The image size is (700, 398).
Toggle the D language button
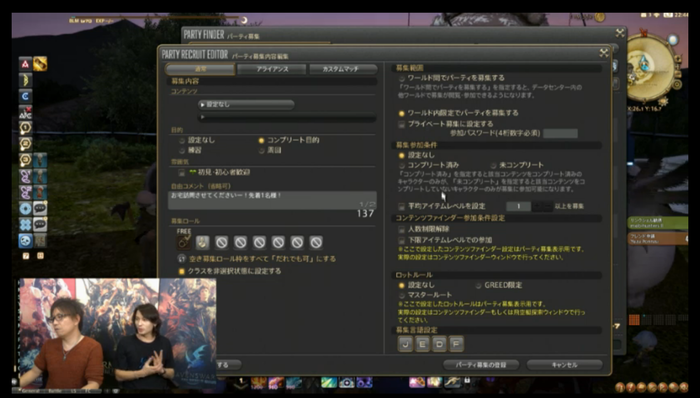pos(439,344)
